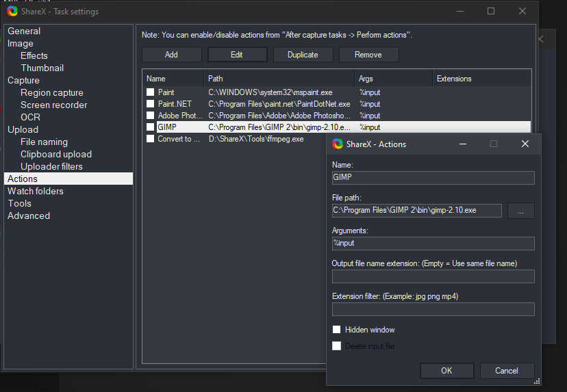Enable the GIMP action checkbox
Viewport: 567px width, 392px height.
(150, 127)
